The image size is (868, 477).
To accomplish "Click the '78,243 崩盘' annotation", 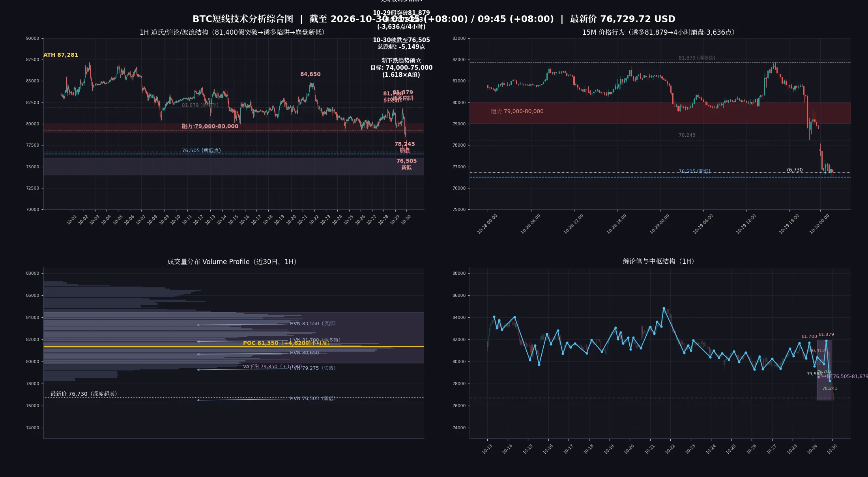I will click(405, 147).
